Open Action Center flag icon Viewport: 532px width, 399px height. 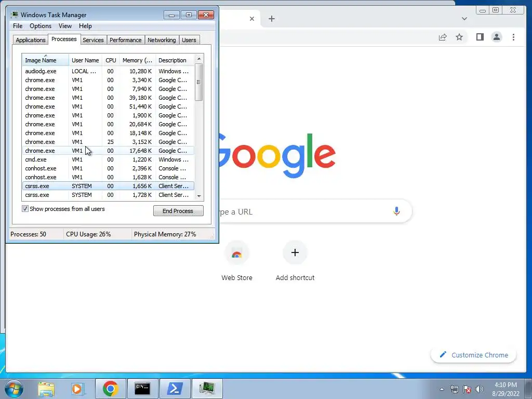click(467, 389)
